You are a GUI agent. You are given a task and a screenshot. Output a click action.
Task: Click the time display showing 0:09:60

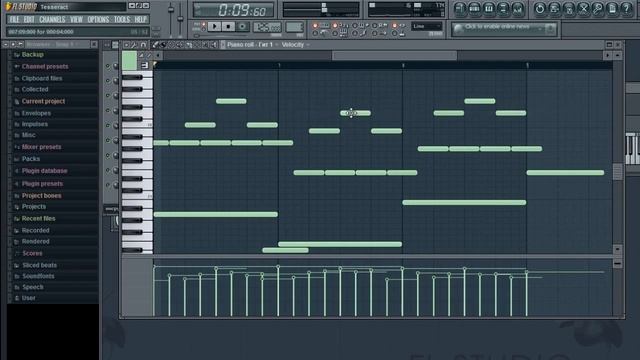click(233, 10)
